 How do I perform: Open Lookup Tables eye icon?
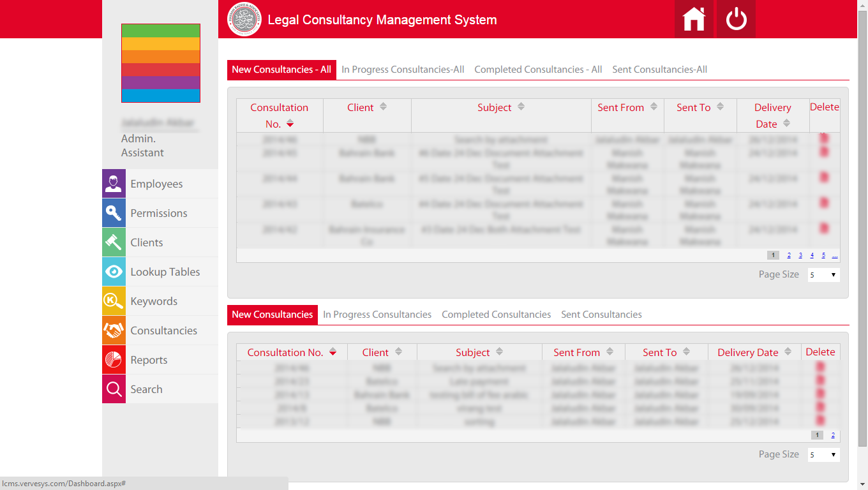point(114,272)
